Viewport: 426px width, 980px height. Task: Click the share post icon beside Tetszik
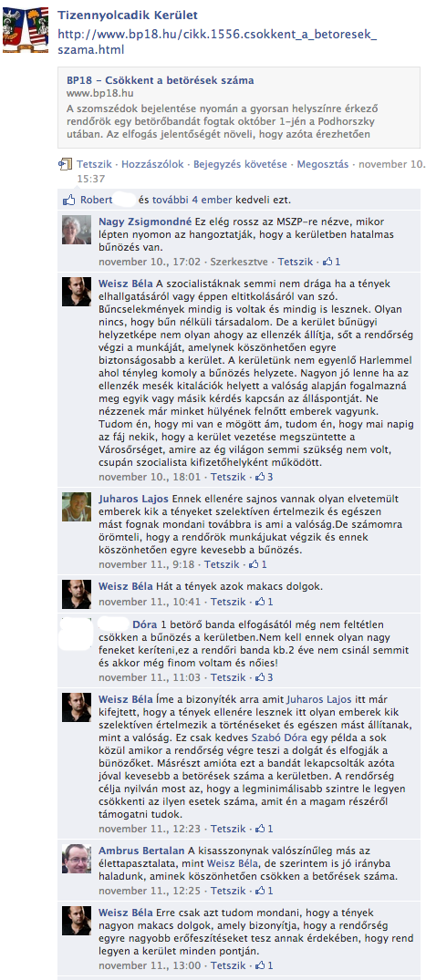point(66,164)
